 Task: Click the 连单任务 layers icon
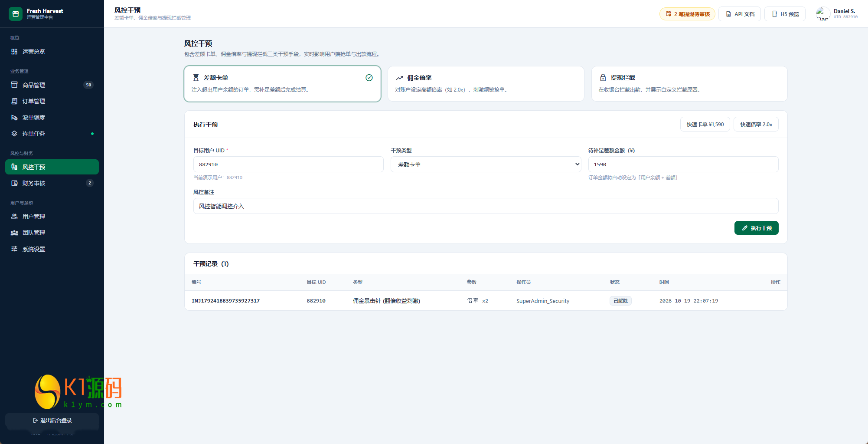[14, 134]
